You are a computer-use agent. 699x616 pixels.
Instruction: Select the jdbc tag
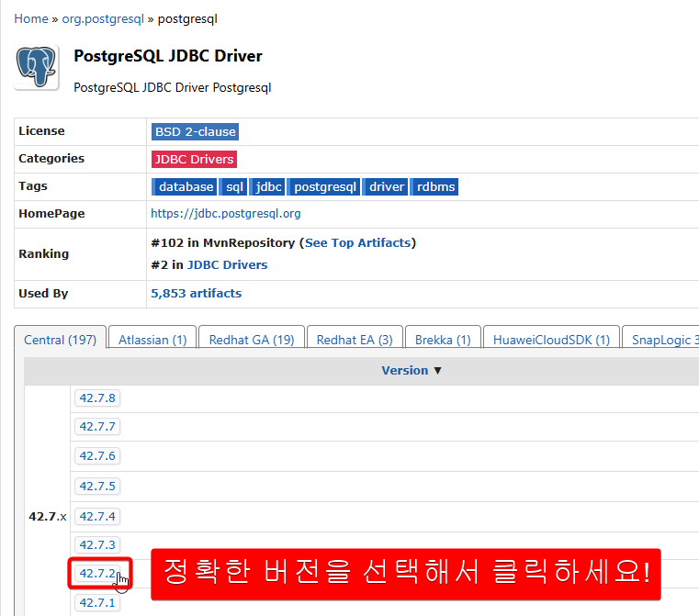[267, 186]
